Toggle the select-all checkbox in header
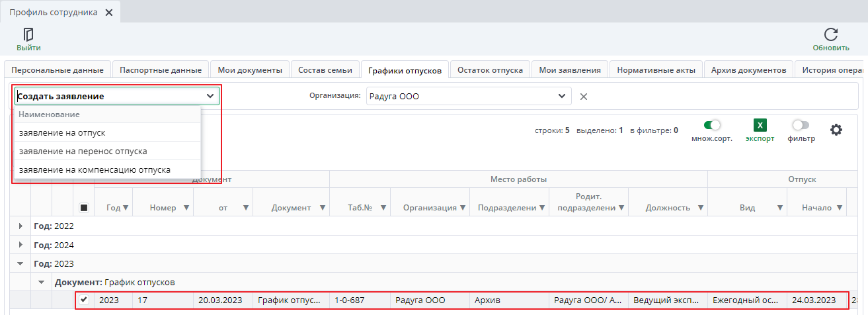The image size is (868, 315). [84, 208]
